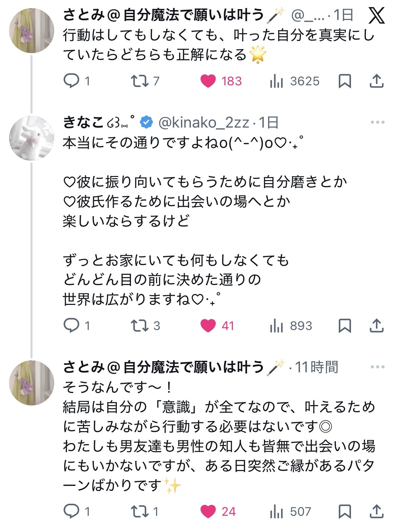Screen dimensions: 396x532
Task: Open さとみ's display name on the last reply
Action: click(163, 367)
